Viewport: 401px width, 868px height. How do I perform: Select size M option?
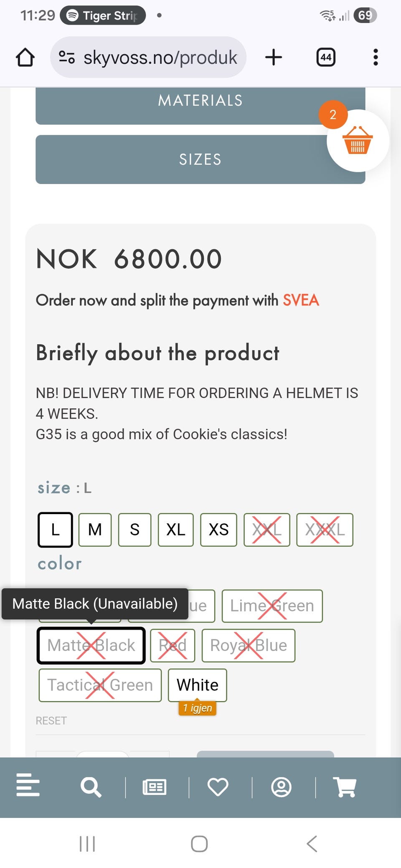coord(95,530)
